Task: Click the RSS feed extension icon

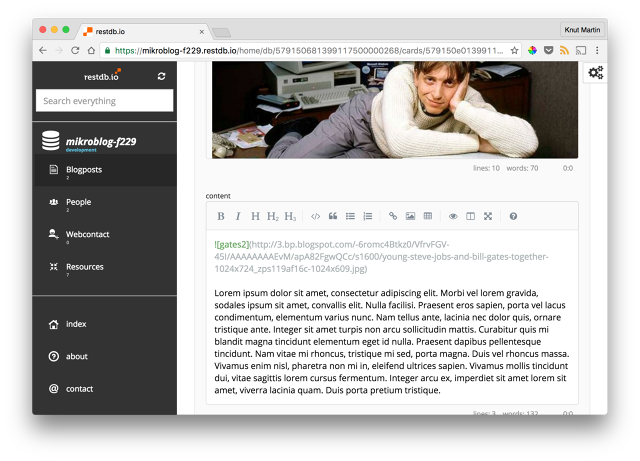Action: coord(564,50)
